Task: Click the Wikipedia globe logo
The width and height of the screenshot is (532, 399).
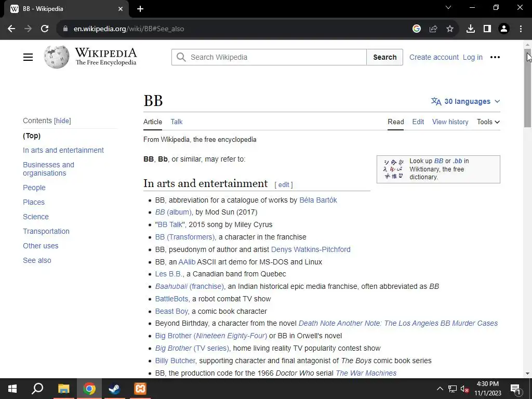Action: tap(56, 57)
